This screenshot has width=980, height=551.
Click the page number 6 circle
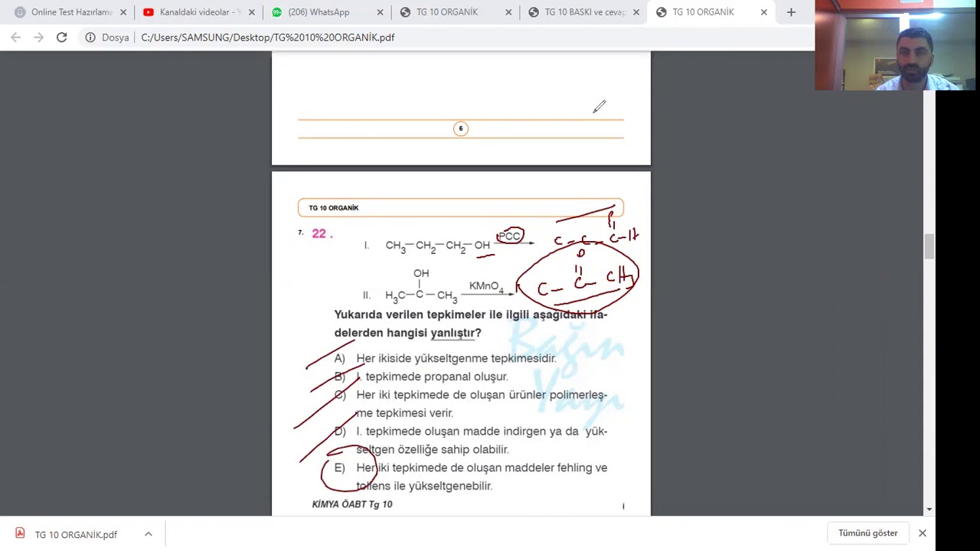[x=461, y=129]
